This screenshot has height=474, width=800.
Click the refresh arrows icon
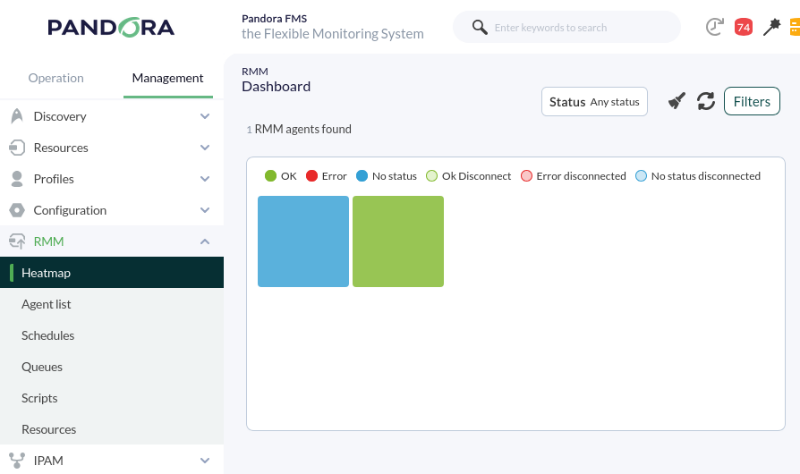click(706, 101)
